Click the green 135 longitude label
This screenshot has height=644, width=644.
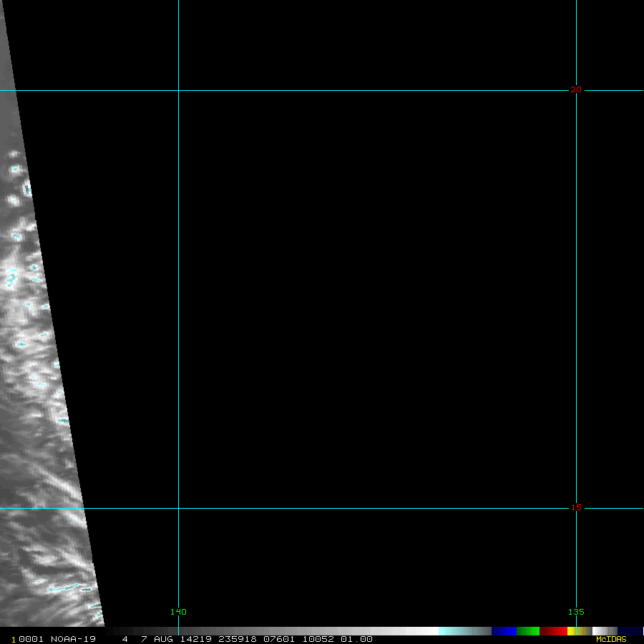(576, 612)
